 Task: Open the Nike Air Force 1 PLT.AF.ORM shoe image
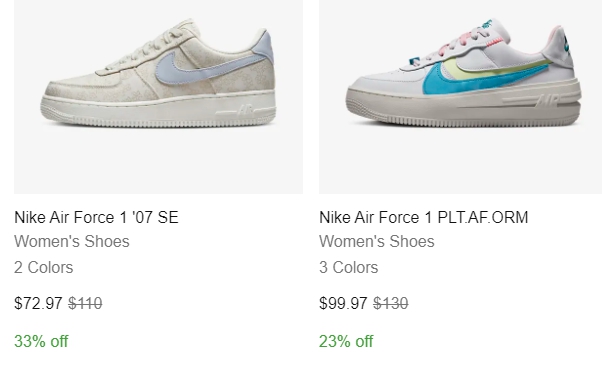coord(460,97)
